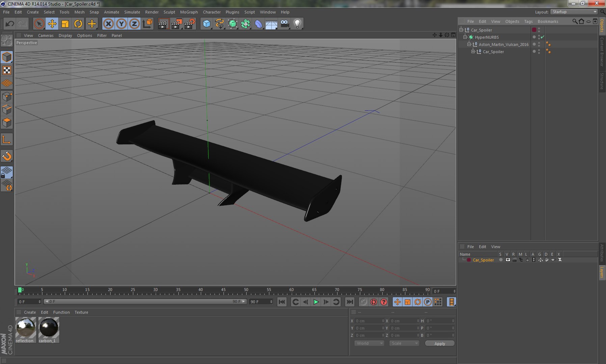Image resolution: width=606 pixels, height=364 pixels.
Task: Toggle the Enable Snap magnet
Action: click(x=7, y=156)
